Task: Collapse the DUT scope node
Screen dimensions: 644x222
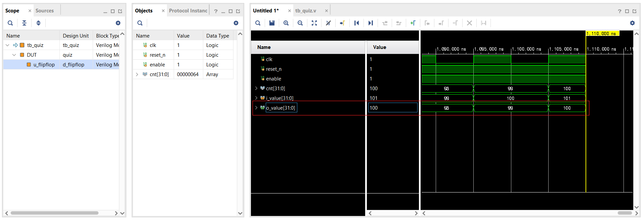Action: (14, 55)
